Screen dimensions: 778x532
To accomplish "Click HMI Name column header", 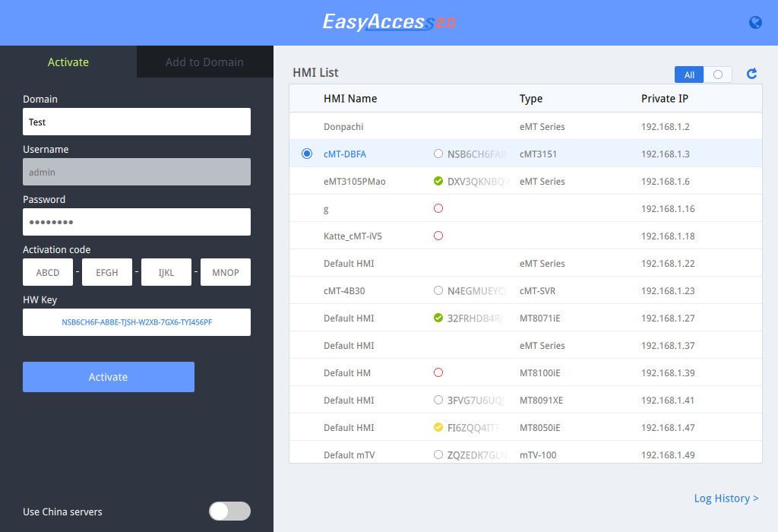I will tap(350, 99).
